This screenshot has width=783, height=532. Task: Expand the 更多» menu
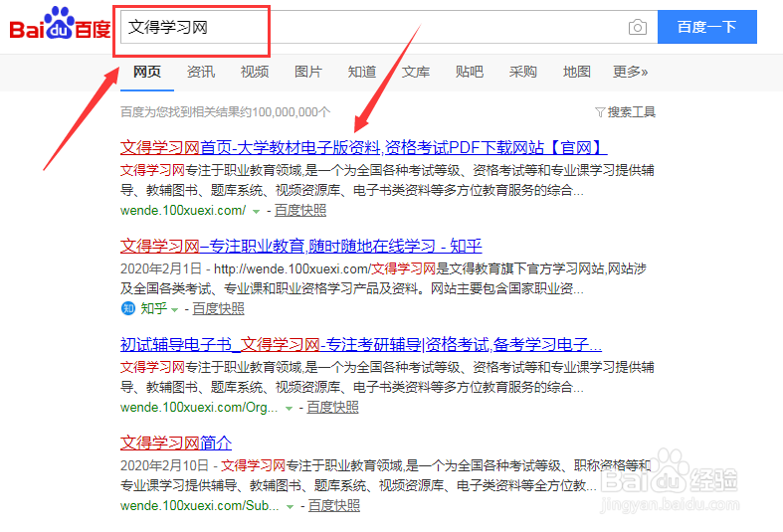[x=630, y=72]
